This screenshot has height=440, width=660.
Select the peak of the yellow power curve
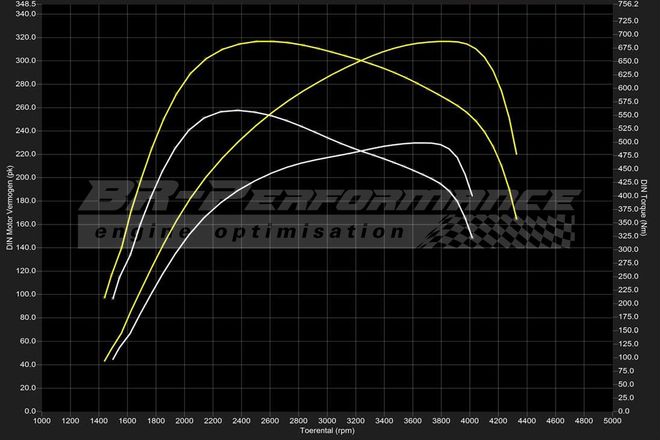coord(440,41)
